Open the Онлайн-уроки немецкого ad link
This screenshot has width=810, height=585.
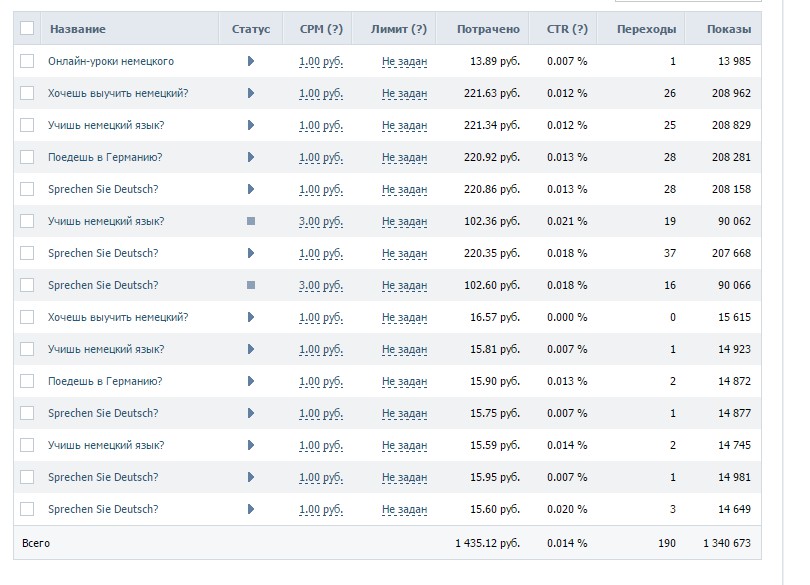tap(111, 61)
